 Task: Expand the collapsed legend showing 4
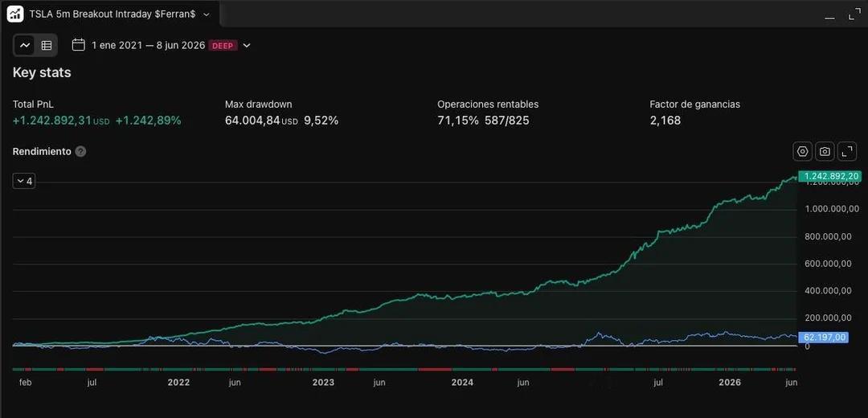[24, 181]
